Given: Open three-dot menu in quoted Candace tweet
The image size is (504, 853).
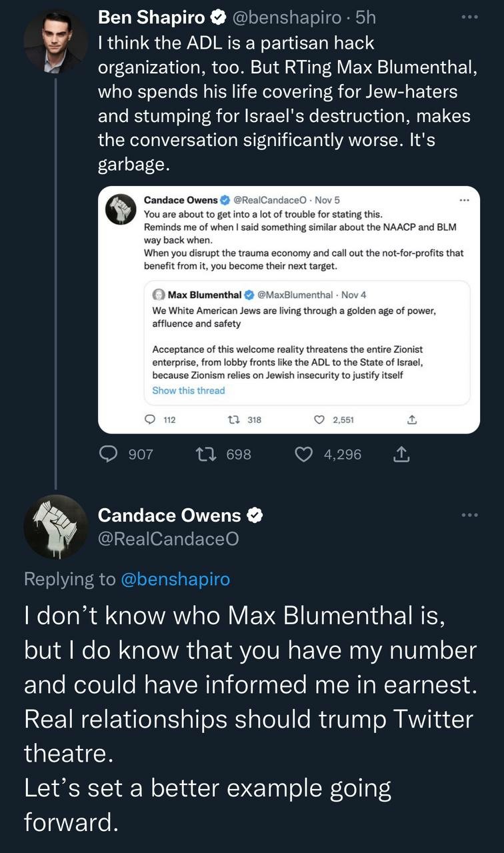Looking at the screenshot, I should 465,200.
